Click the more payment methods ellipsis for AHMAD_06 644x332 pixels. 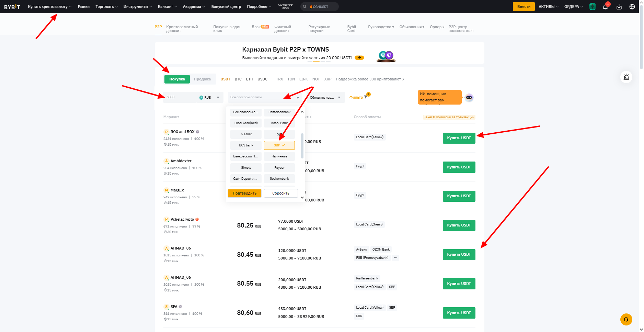(x=395, y=257)
